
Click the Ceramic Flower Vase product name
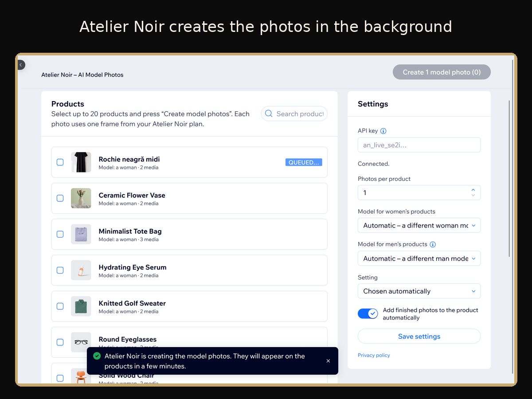[132, 195]
